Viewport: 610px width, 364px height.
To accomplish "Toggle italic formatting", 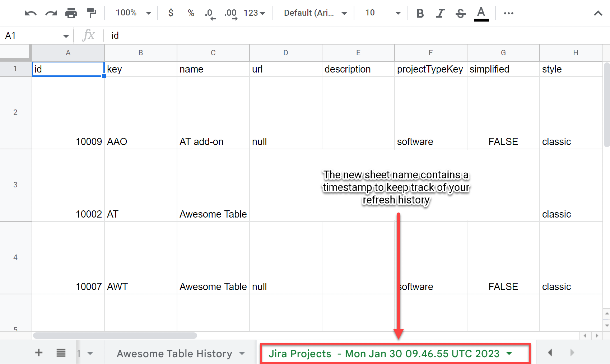I will tap(440, 13).
